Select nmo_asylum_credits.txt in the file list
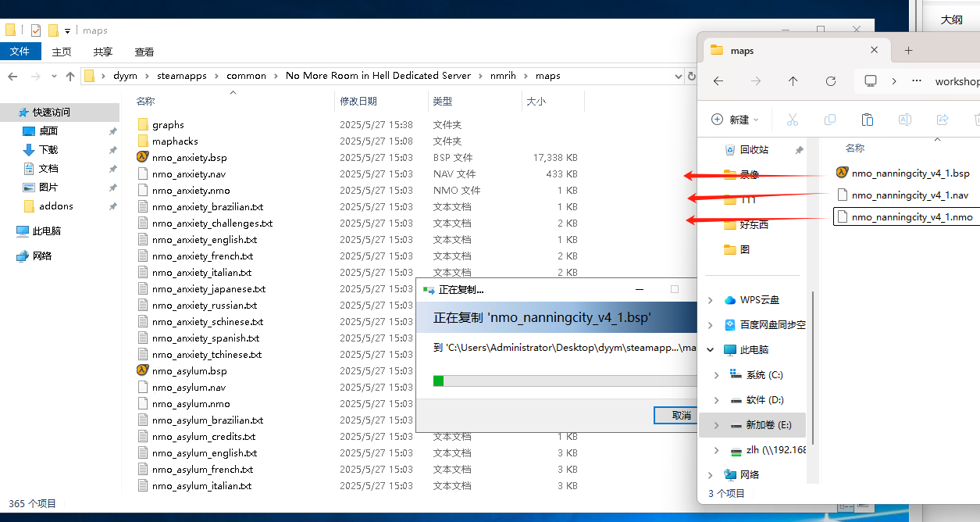The height and width of the screenshot is (522, 980). pyautogui.click(x=204, y=436)
